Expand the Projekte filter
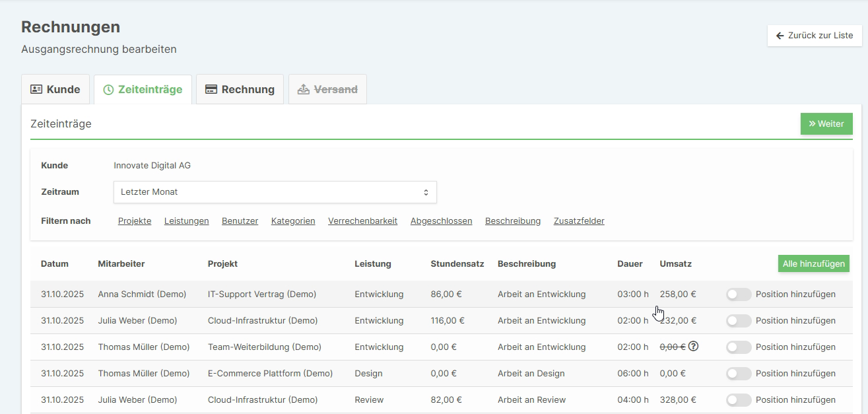This screenshot has height=414, width=868. 135,221
